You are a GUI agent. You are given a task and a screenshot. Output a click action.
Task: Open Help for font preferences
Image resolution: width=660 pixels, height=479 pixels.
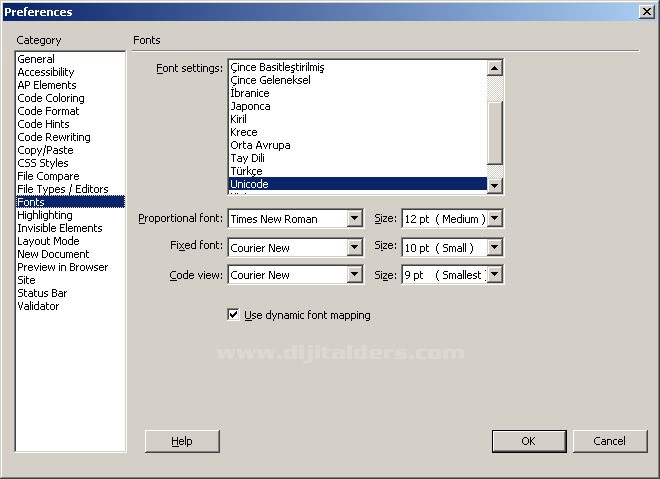point(182,441)
